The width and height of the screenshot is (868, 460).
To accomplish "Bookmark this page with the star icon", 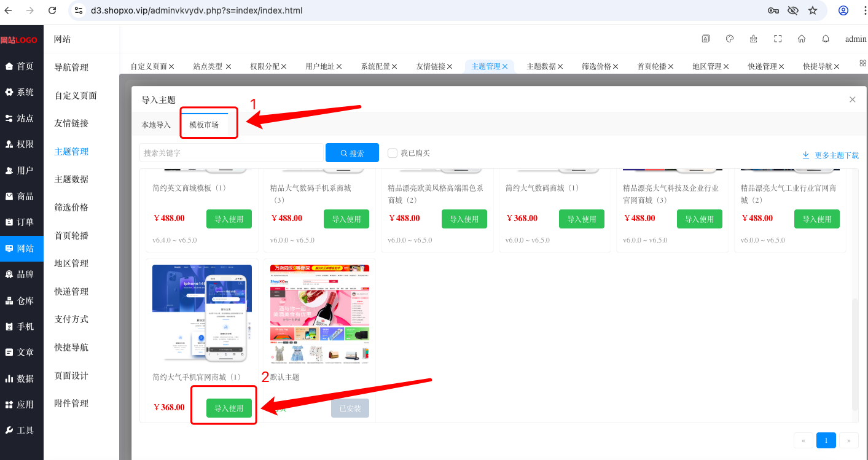I will 813,10.
